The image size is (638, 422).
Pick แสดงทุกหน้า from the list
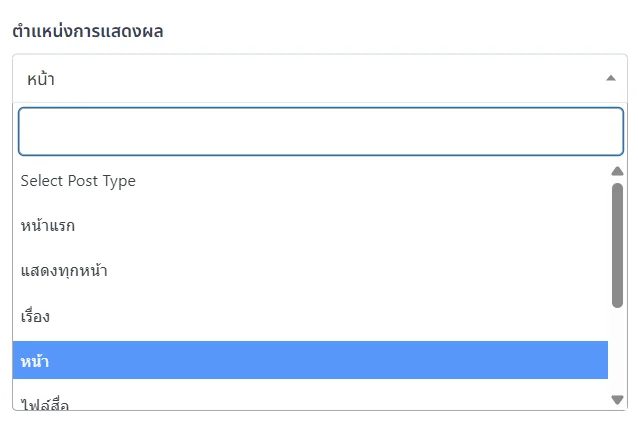(x=64, y=271)
